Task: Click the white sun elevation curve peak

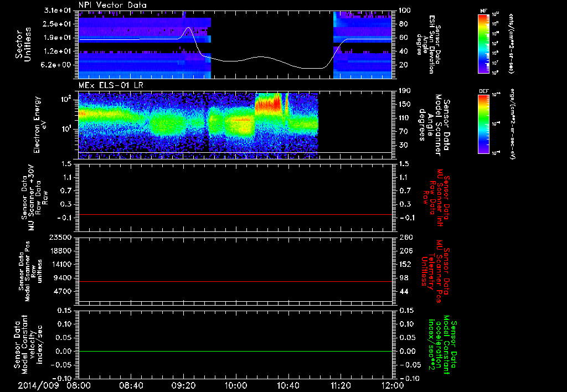Action: point(188,28)
